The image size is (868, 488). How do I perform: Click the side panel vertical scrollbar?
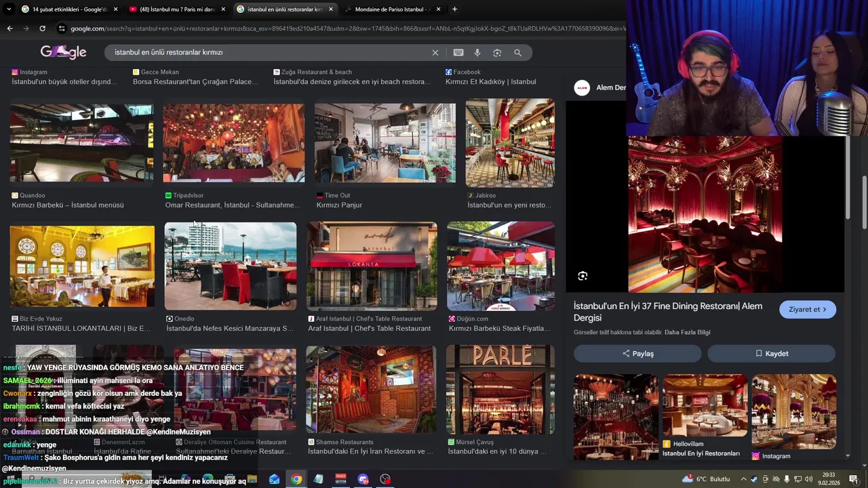[848, 178]
